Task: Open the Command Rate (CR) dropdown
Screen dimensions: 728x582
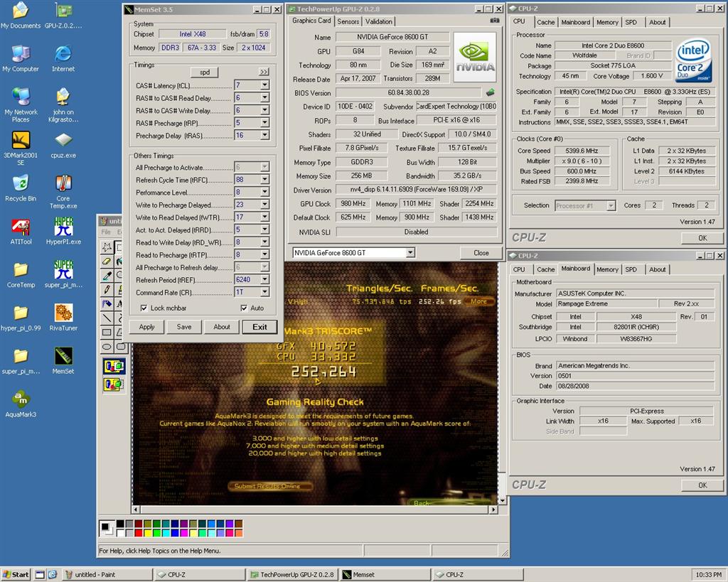Action: tap(264, 292)
